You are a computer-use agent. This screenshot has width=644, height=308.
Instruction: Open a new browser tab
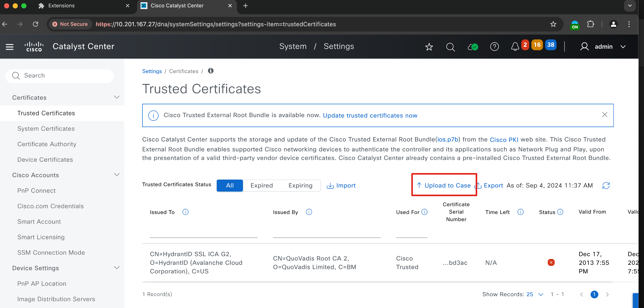[245, 6]
